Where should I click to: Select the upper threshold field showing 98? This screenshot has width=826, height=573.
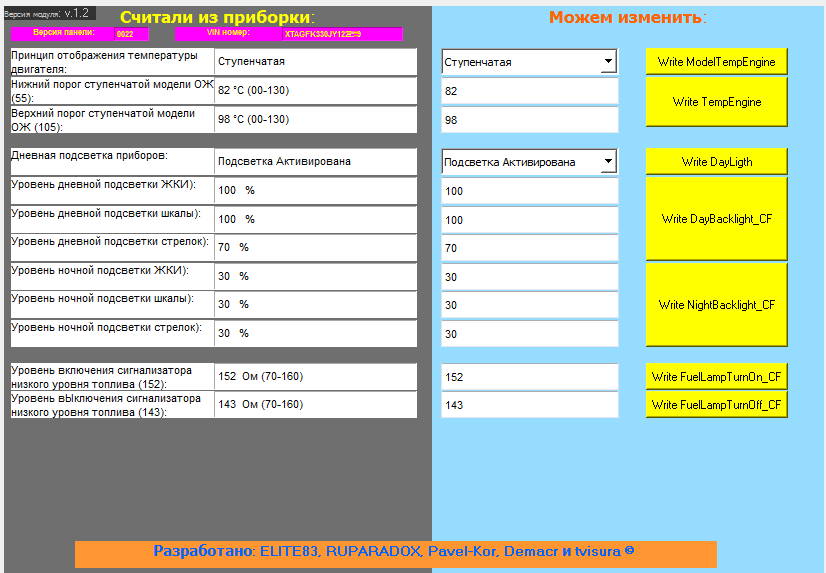pyautogui.click(x=529, y=120)
